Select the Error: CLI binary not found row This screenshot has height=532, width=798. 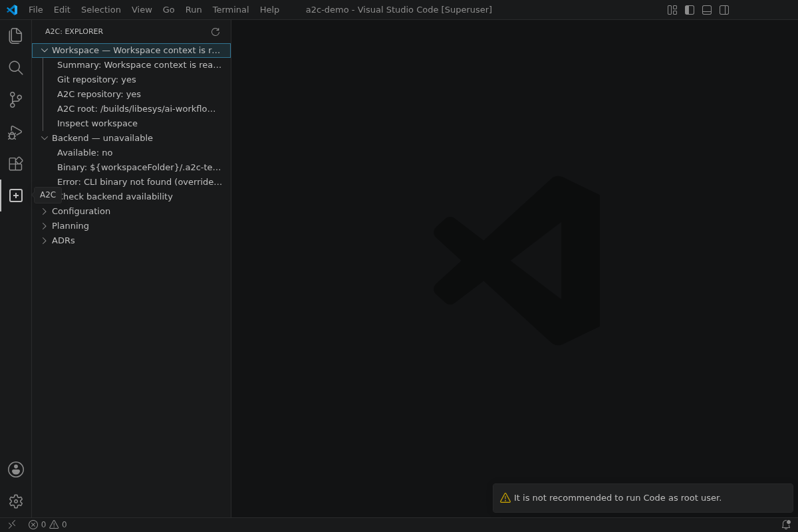point(132,182)
